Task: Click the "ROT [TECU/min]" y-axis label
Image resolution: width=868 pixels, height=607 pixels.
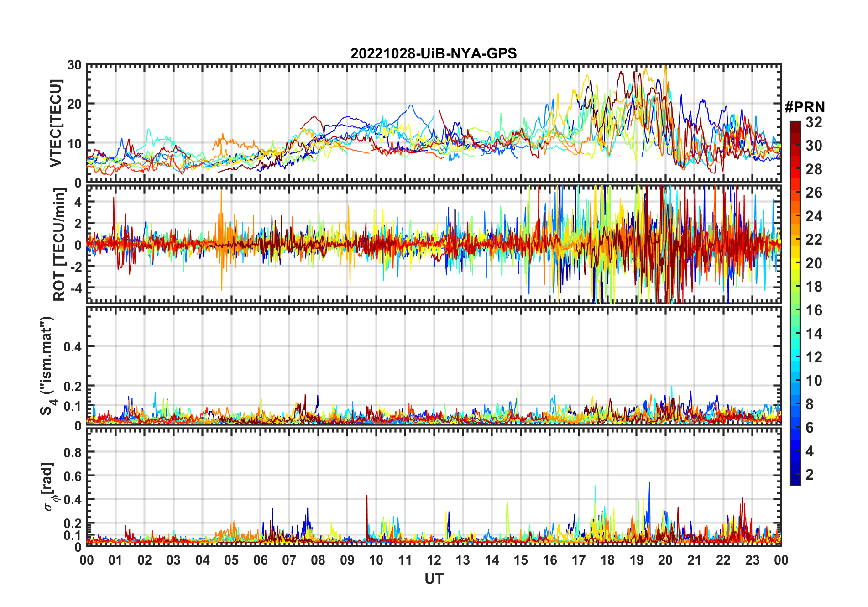Action: pos(59,245)
